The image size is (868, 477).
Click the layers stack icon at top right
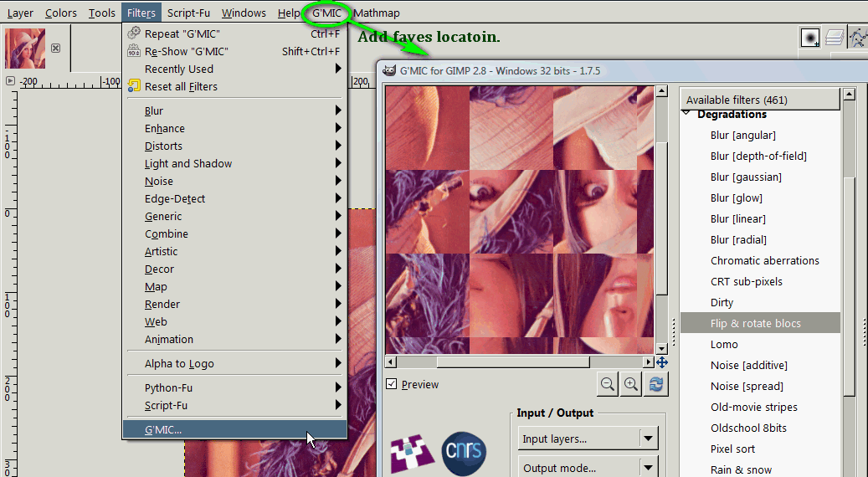[x=835, y=38]
